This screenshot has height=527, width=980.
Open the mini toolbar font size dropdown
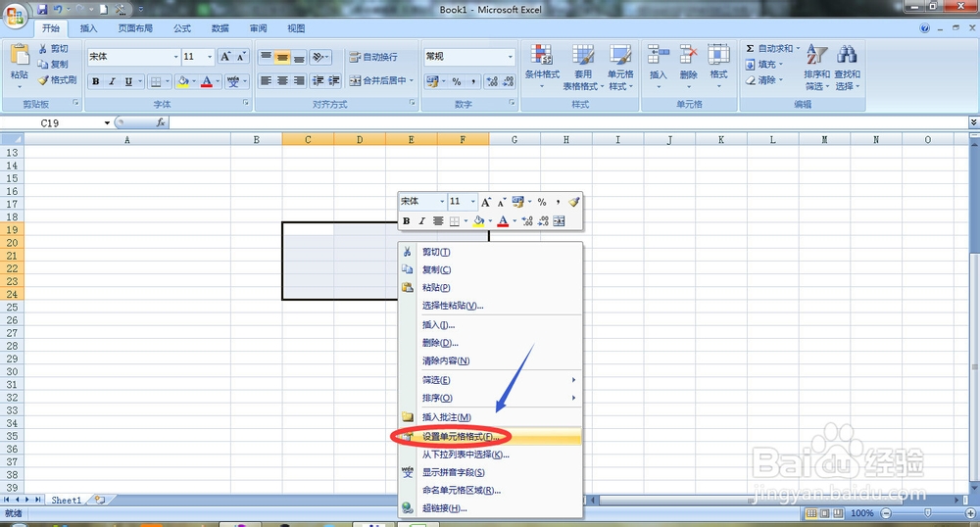[472, 202]
